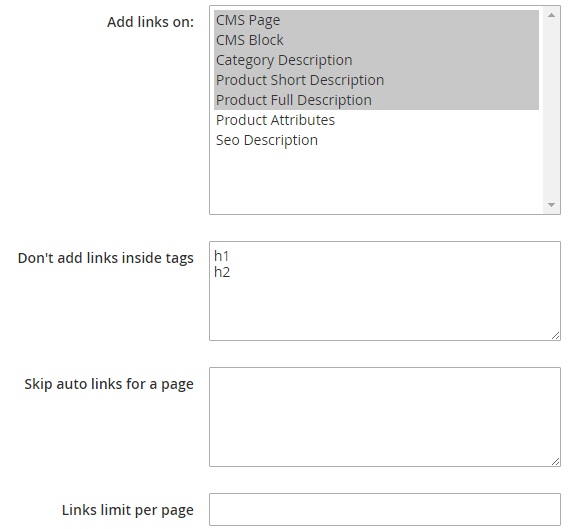Select CMS Page in the list

tap(376, 20)
